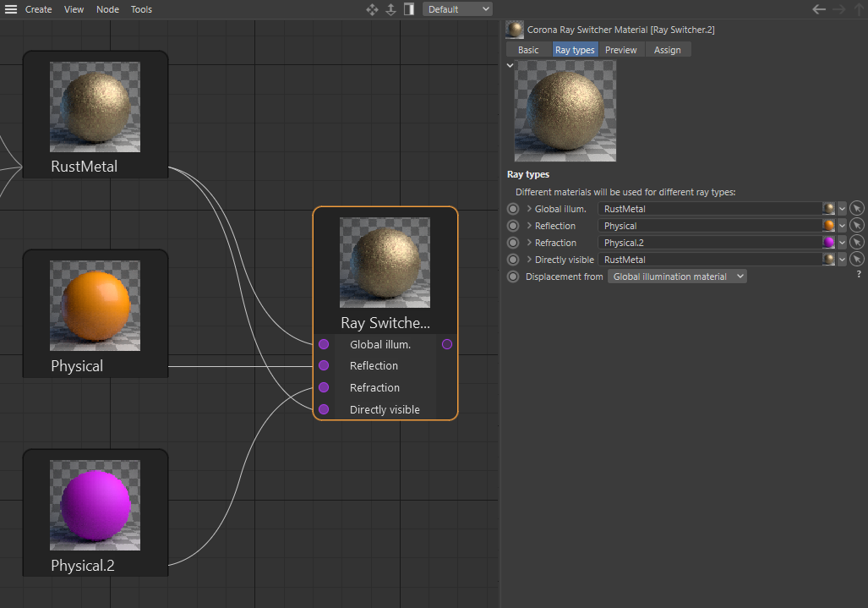Click the Global illum. RustMetal link field

(x=710, y=209)
